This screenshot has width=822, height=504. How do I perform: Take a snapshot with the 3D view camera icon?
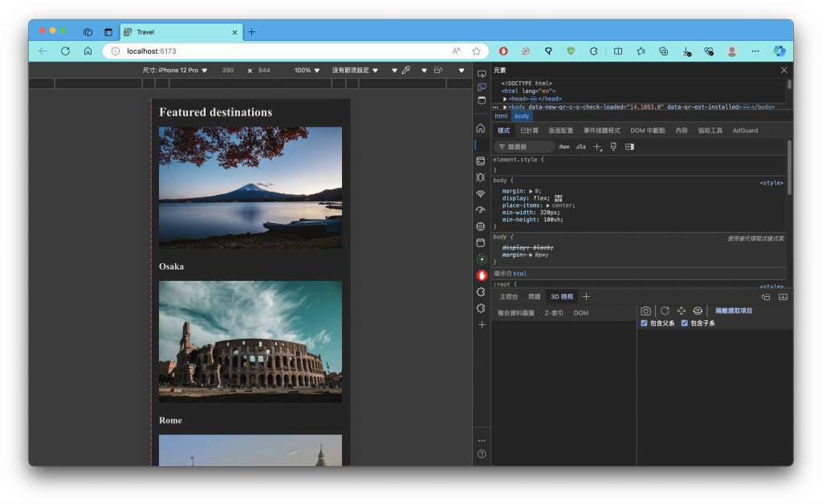pyautogui.click(x=646, y=311)
